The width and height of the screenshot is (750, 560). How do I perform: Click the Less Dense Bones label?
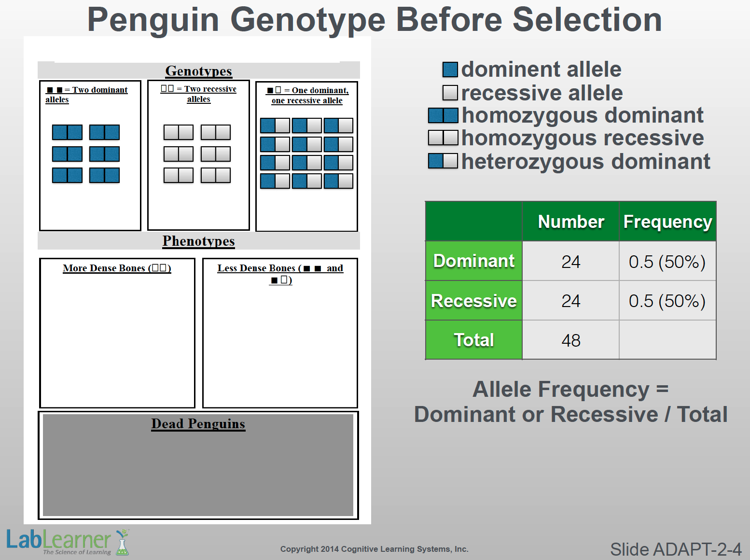click(280, 273)
